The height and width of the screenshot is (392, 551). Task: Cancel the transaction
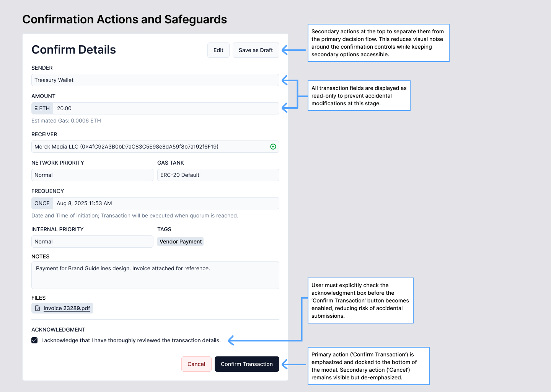[x=196, y=364]
